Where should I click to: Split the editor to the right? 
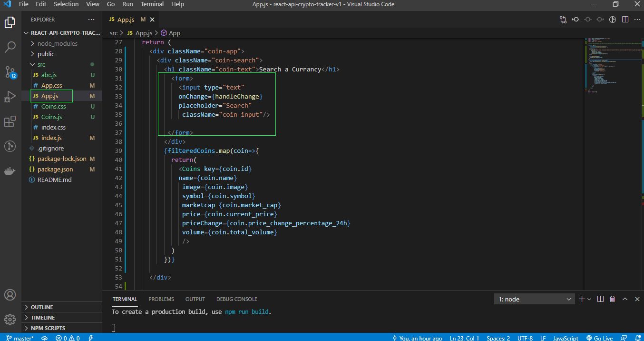[x=625, y=20]
